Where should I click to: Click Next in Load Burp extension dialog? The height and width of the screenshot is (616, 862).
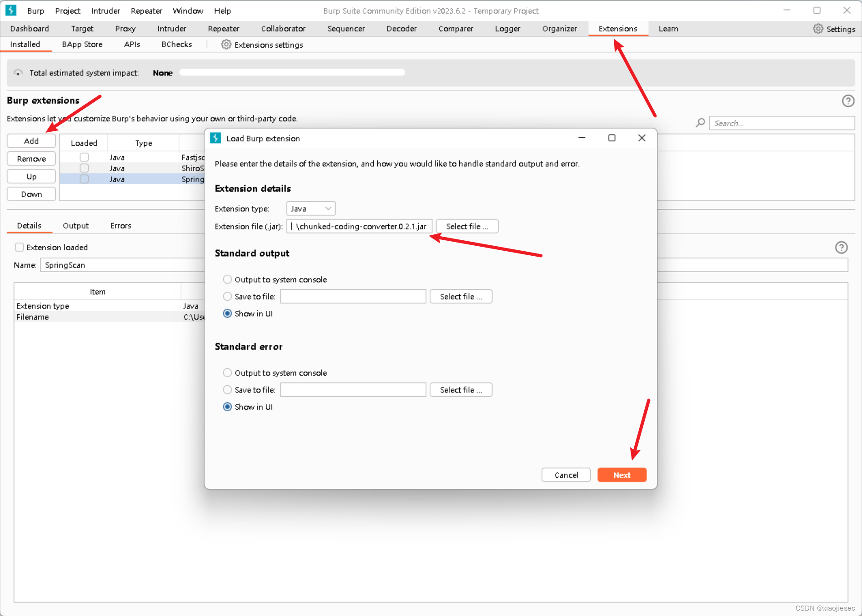[621, 475]
